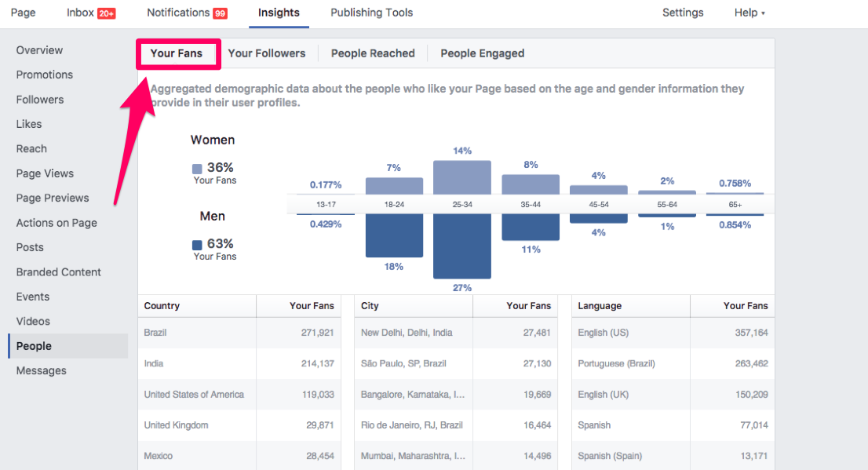
Task: Click the Language column header
Action: coord(600,306)
